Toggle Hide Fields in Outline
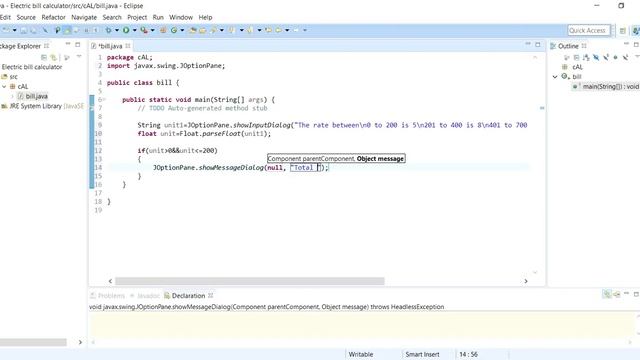 point(596,58)
